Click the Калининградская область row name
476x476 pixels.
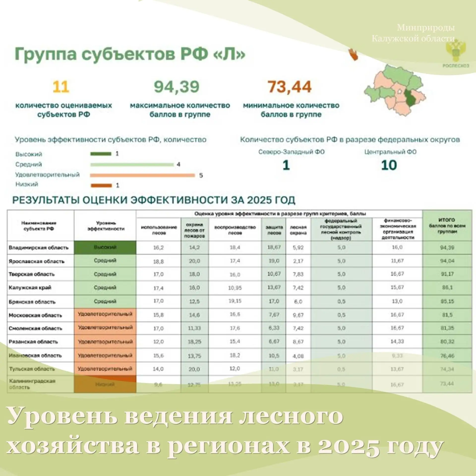click(x=32, y=384)
